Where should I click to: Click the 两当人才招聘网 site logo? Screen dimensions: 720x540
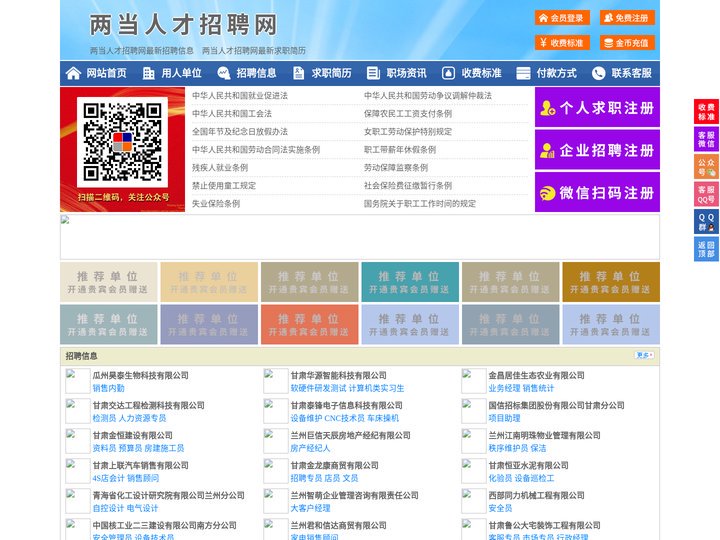pyautogui.click(x=184, y=24)
